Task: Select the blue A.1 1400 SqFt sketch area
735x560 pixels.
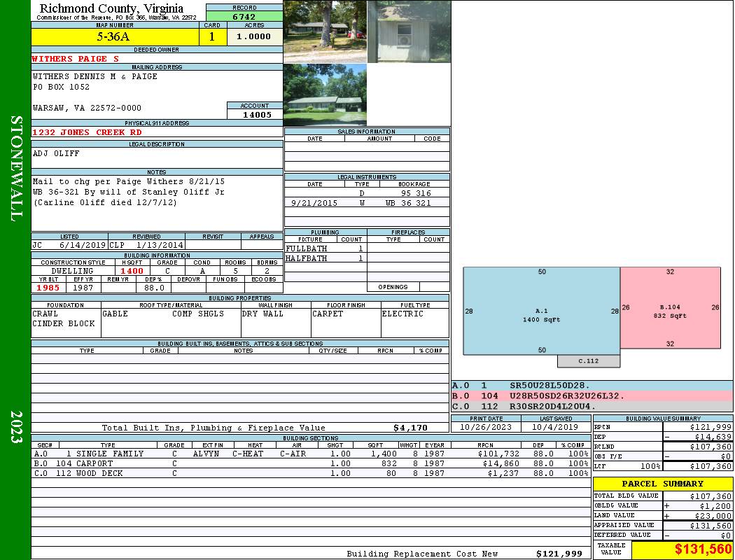Action: [x=541, y=311]
